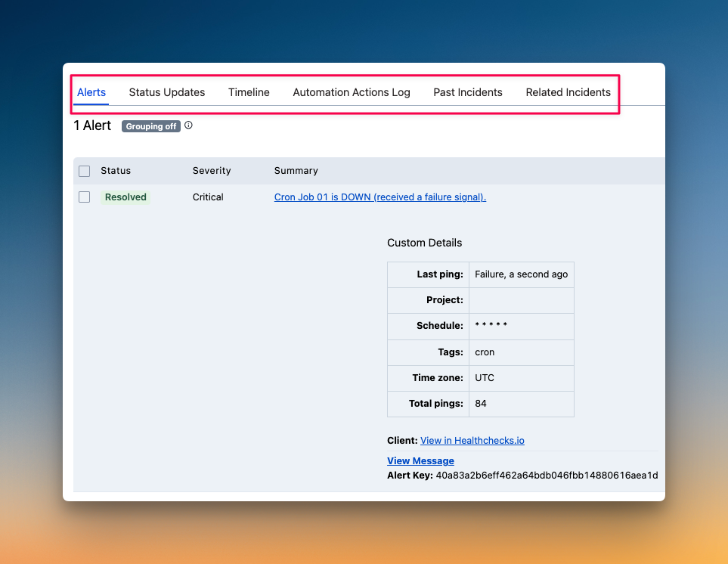Check the checkbox for the Resolved alert row
This screenshot has height=564, width=728.
click(84, 197)
